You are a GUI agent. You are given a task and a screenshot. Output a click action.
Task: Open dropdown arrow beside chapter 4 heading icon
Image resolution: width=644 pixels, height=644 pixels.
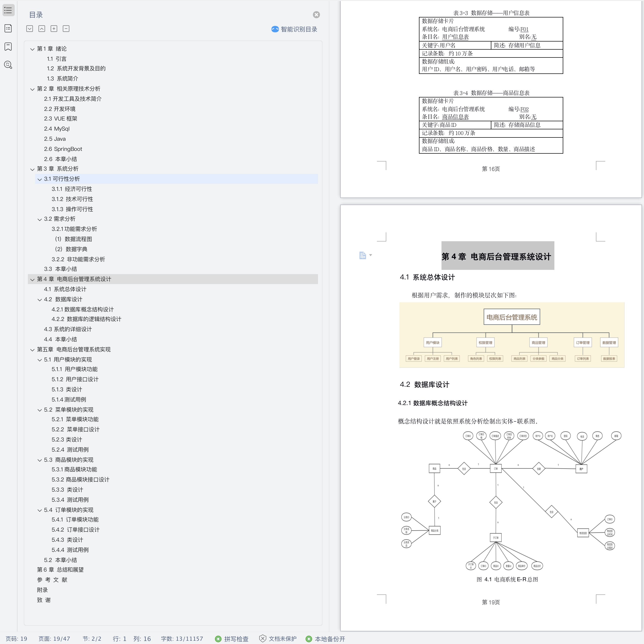[371, 255]
